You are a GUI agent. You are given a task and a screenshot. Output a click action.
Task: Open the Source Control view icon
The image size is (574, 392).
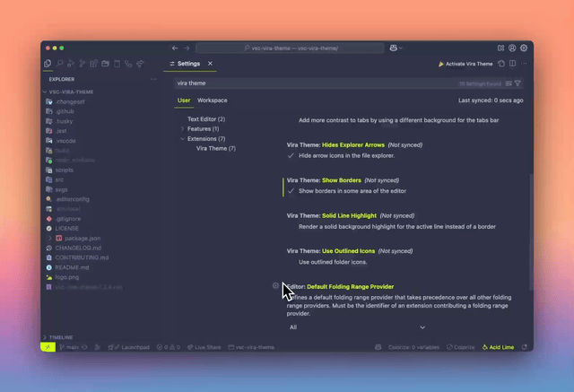[83, 64]
